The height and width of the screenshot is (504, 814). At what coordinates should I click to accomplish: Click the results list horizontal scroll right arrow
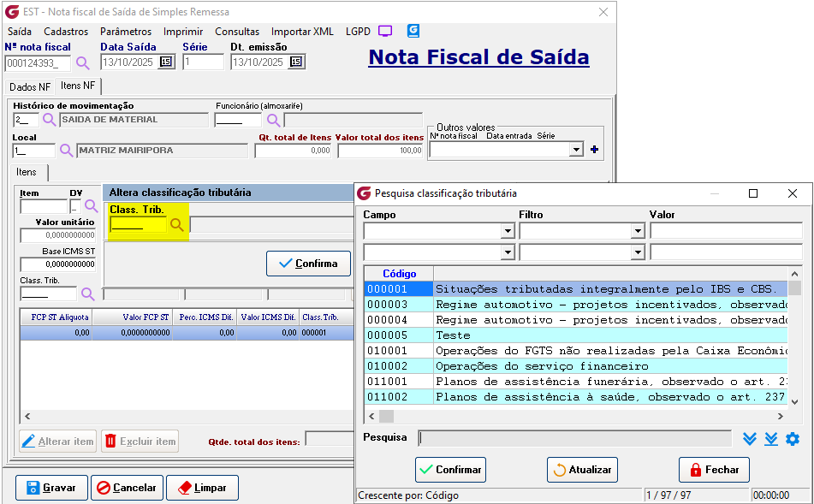[x=781, y=416]
